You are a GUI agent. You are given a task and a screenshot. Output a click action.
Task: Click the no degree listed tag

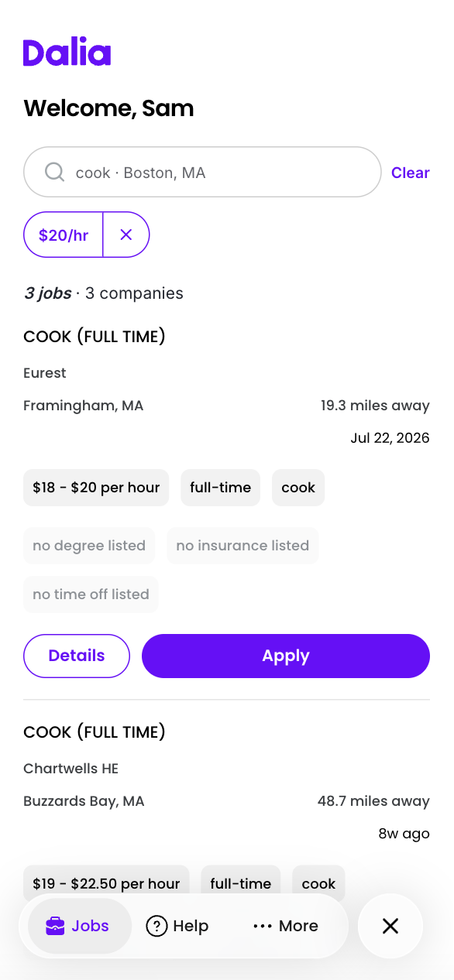tap(89, 546)
